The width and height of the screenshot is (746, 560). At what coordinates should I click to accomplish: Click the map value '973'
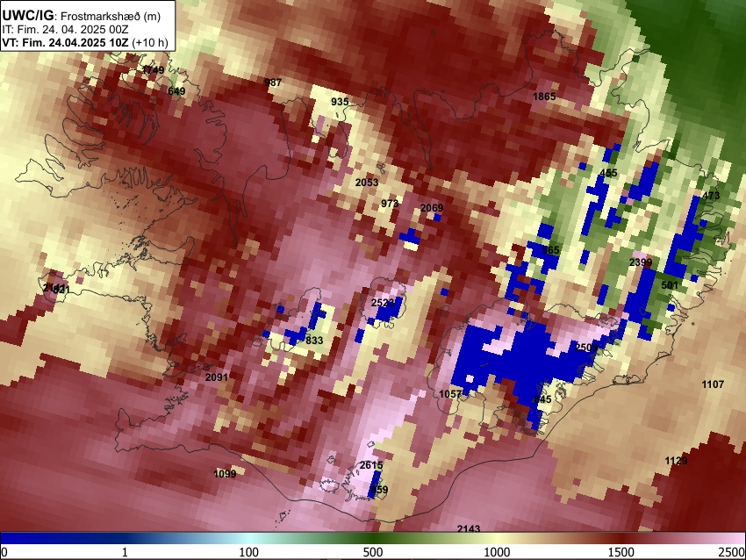(x=390, y=204)
